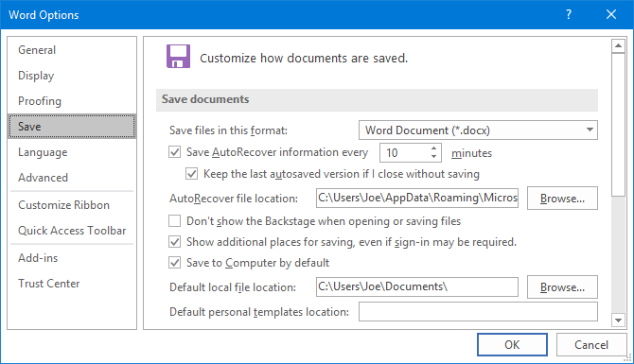
Task: Toggle Keep the last autosaved version checkbox
Action: click(x=192, y=174)
